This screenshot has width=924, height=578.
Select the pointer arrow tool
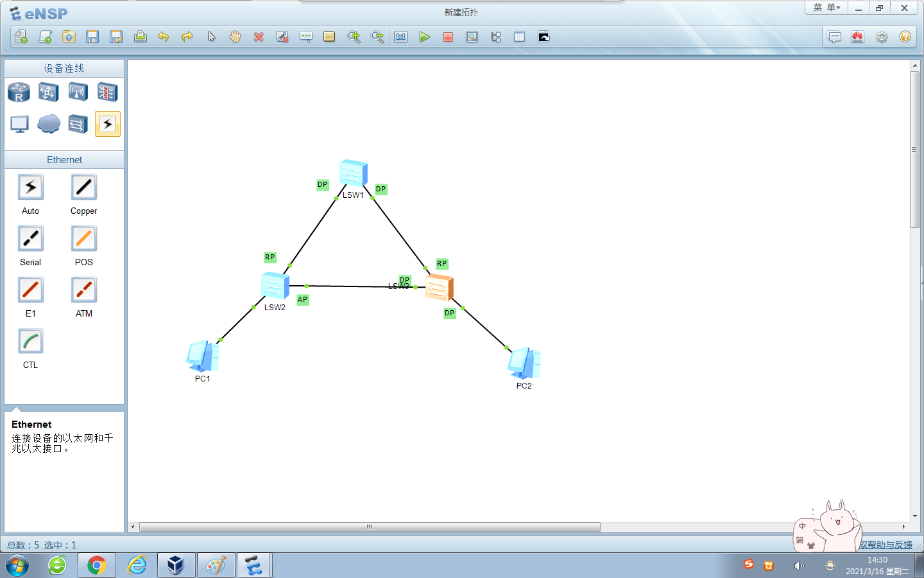tap(212, 37)
